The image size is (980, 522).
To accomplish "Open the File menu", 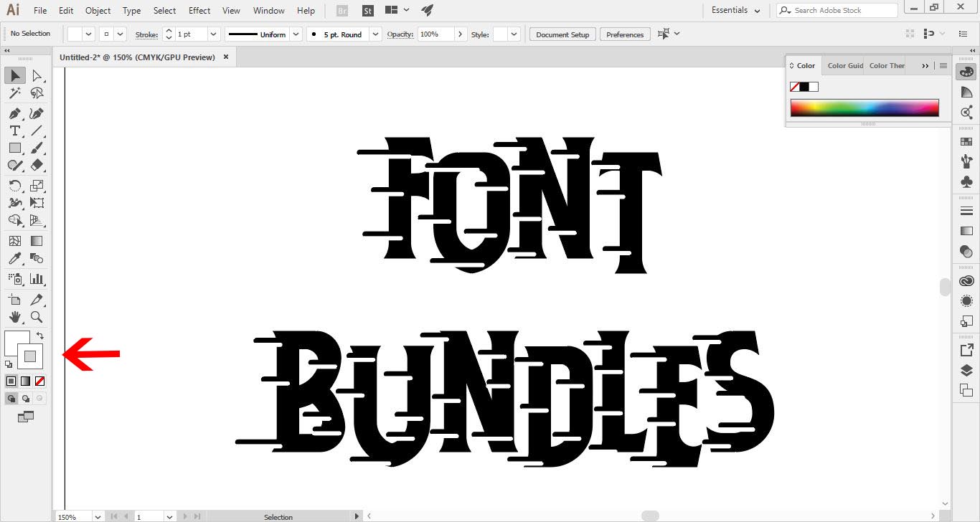I will pos(40,10).
